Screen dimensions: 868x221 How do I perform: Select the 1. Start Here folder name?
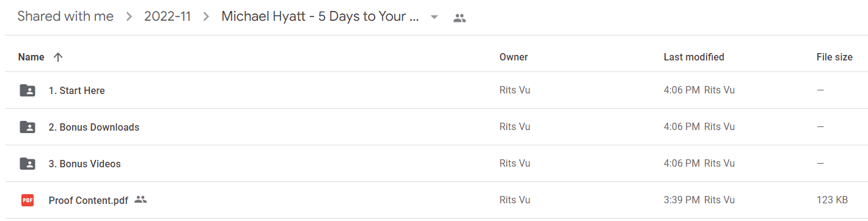[77, 90]
